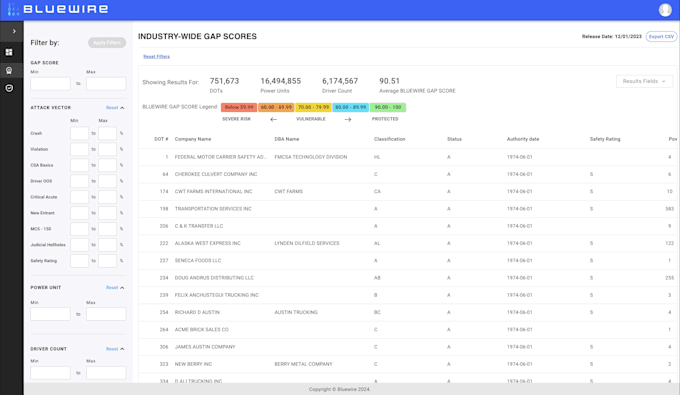Open the user profile avatar

(x=665, y=10)
